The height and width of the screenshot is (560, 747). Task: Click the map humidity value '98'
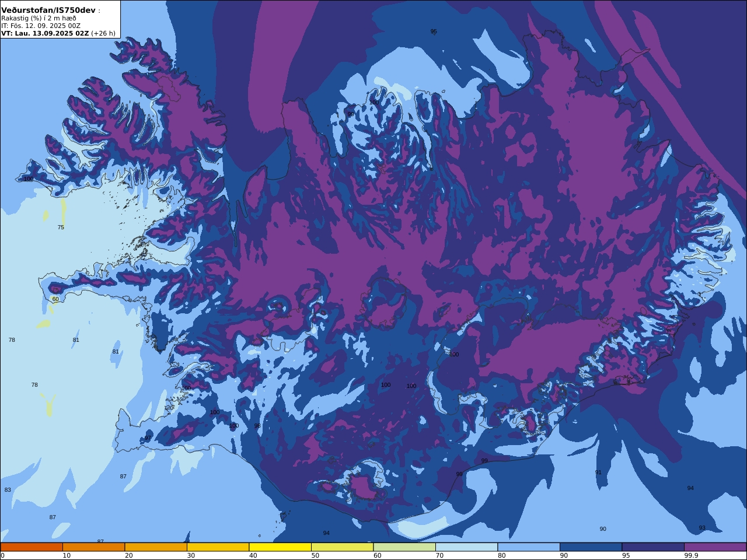click(x=257, y=426)
